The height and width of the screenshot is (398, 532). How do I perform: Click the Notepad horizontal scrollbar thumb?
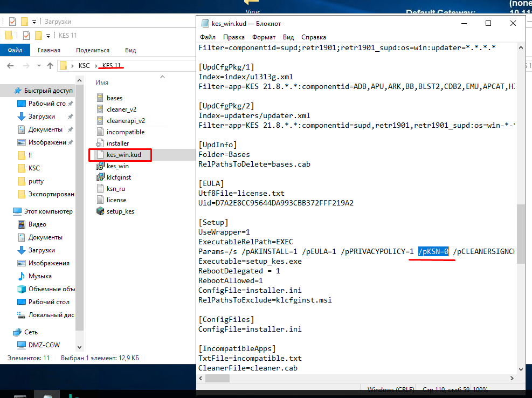coord(217,378)
